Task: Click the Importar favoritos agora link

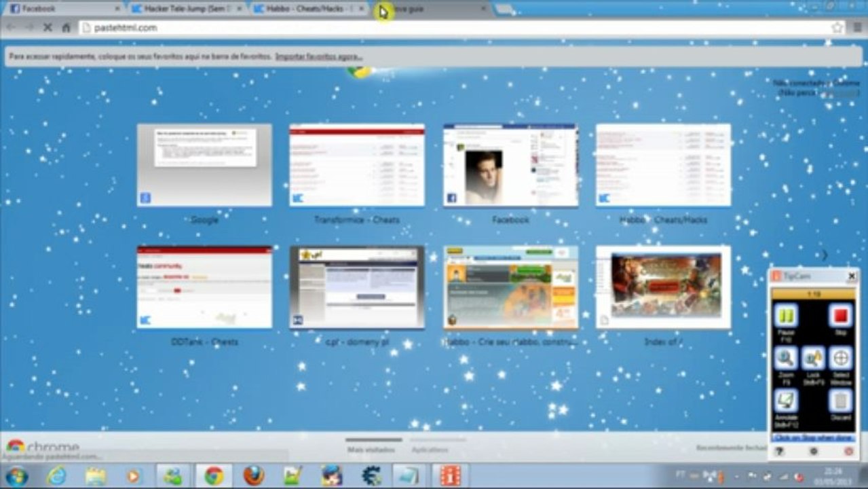Action: (318, 57)
